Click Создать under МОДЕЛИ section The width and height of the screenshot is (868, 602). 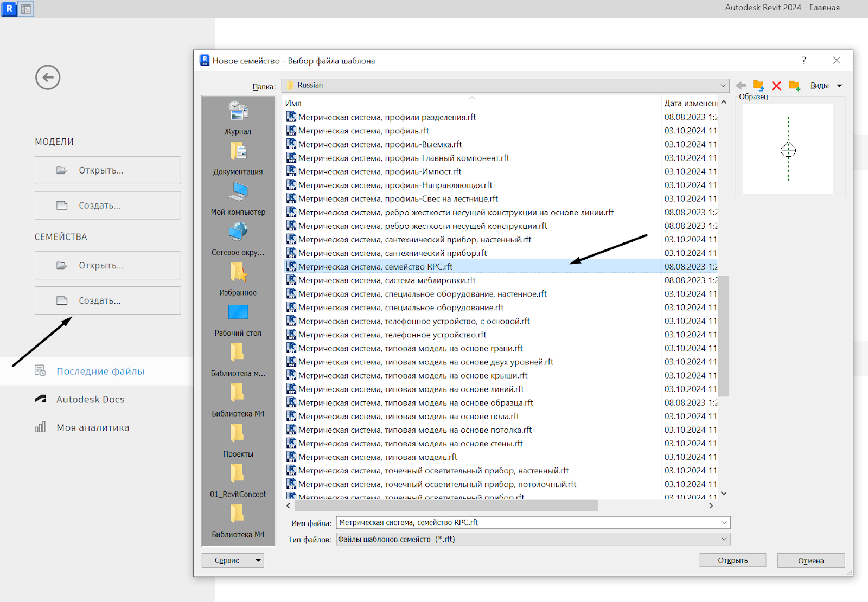tap(108, 206)
